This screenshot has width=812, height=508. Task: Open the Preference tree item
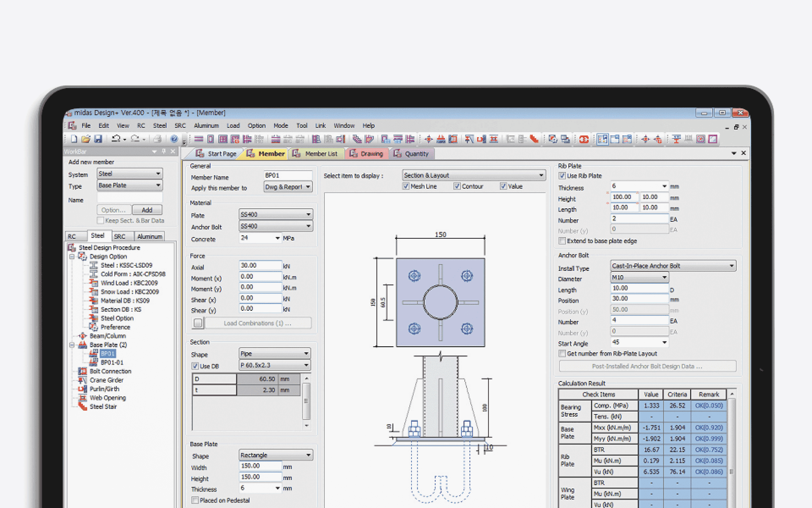point(115,327)
